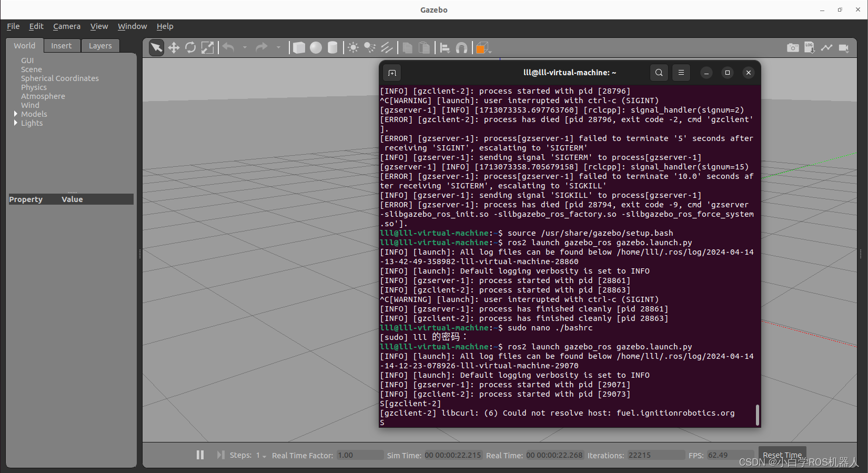Click the redo arrow in toolbar
The image size is (868, 473).
tap(261, 48)
